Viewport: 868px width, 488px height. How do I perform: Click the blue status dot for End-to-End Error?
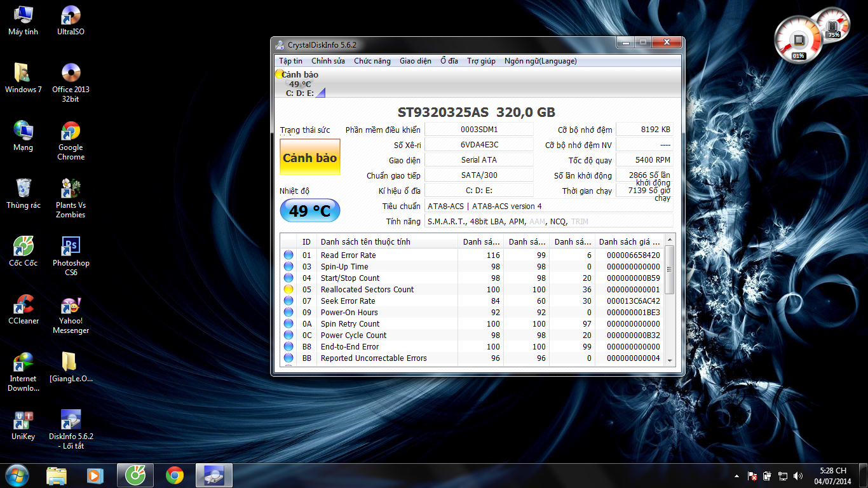tap(288, 346)
